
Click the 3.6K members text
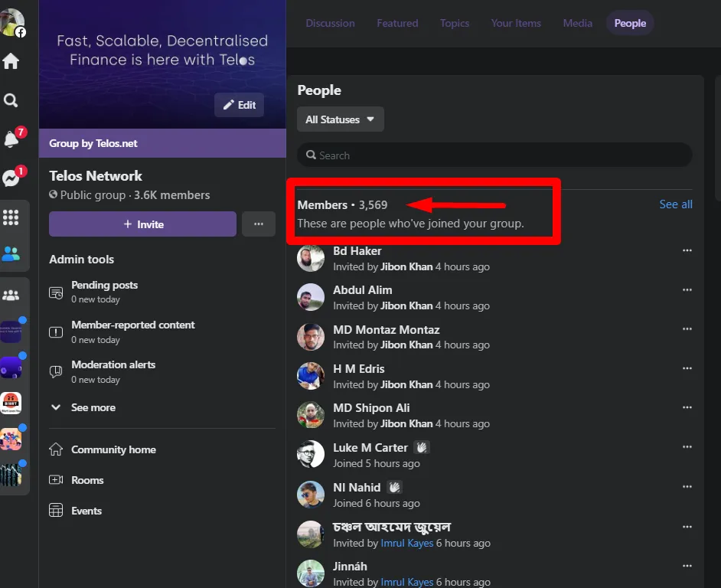171,195
